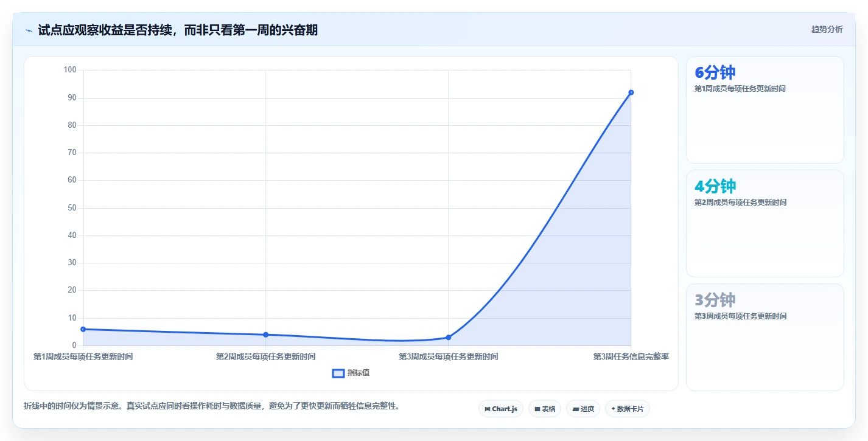
Task: Select the peak data point at 92
Action: pos(631,92)
